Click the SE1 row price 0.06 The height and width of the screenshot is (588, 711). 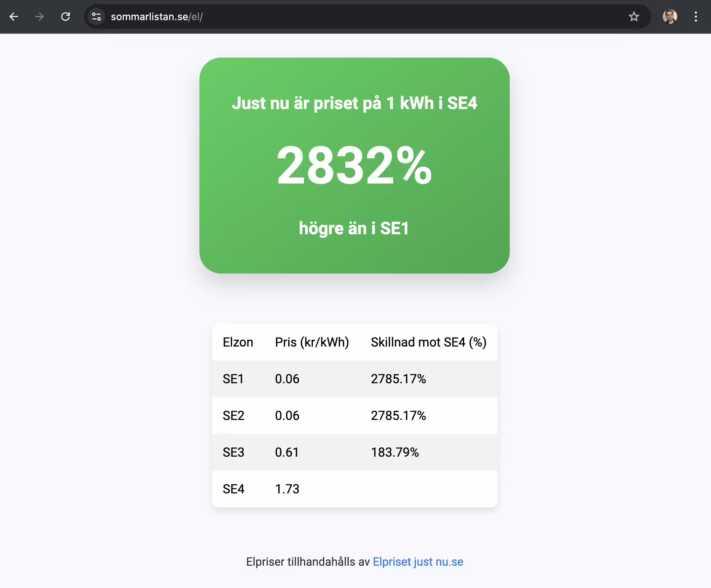pyautogui.click(x=287, y=379)
